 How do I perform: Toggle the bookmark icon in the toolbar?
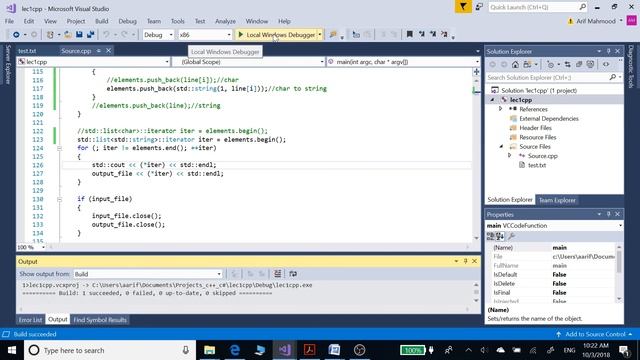pyautogui.click(x=409, y=35)
